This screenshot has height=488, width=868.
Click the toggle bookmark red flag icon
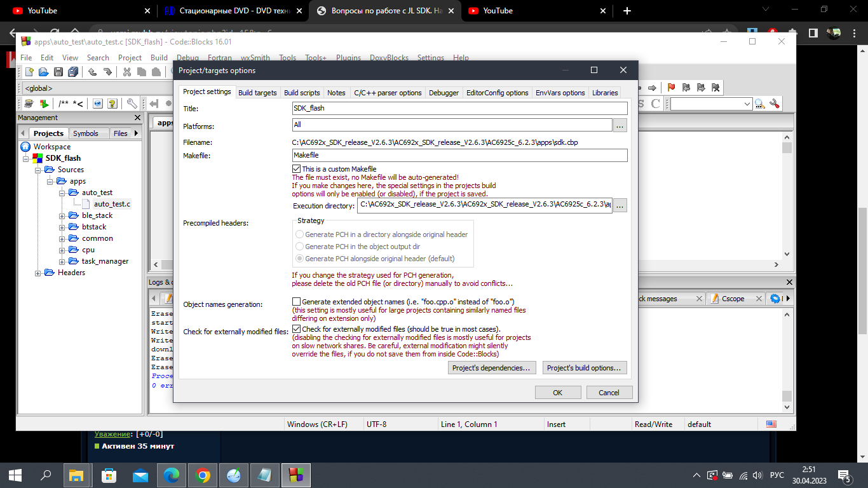click(671, 88)
